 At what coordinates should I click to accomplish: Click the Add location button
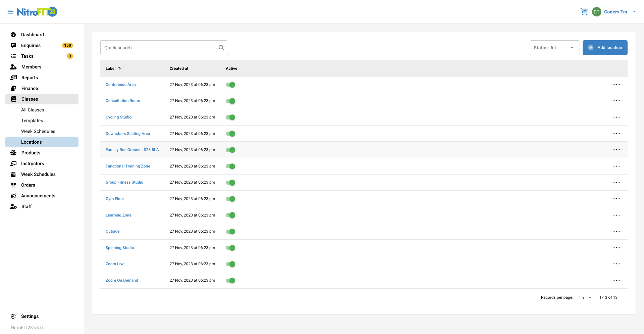[x=605, y=47]
